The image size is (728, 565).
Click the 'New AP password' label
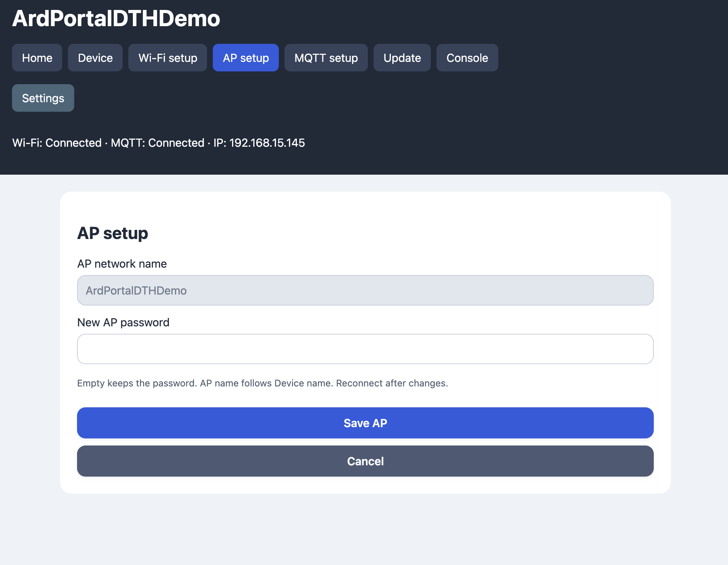pos(123,322)
